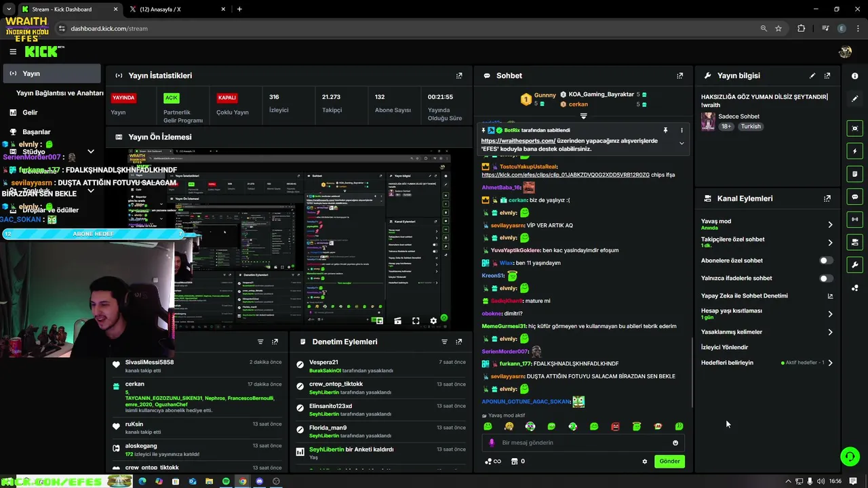This screenshot has width=868, height=488.
Task: Switch to the Anasayfa / X browser tab
Action: (x=175, y=9)
